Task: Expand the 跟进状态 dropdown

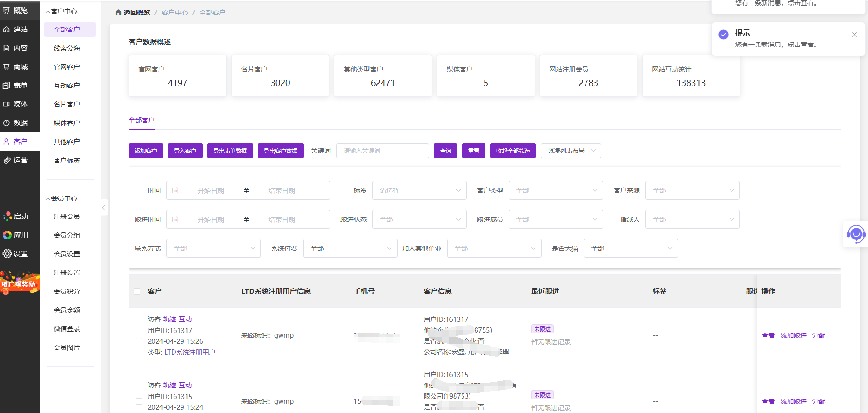Action: click(x=419, y=219)
